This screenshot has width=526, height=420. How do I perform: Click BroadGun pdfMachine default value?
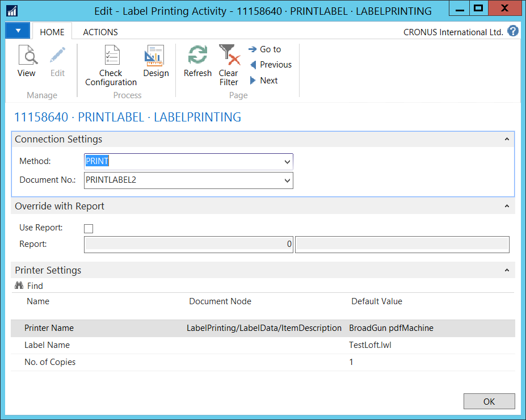coord(391,328)
